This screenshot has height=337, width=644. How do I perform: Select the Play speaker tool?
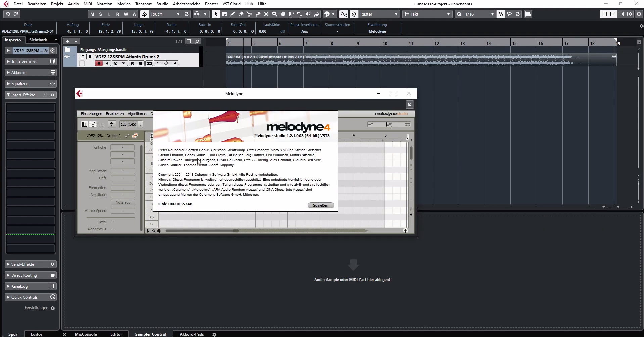pyautogui.click(x=308, y=14)
